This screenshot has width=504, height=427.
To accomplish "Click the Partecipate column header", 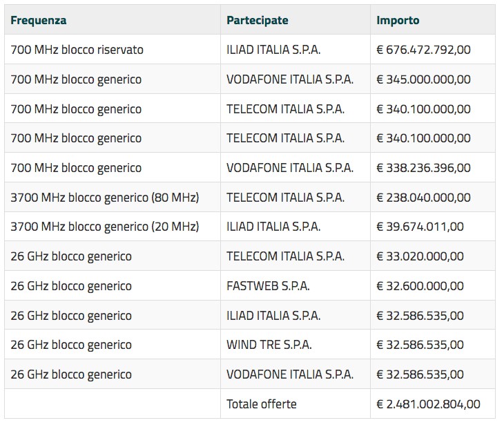I will (x=295, y=20).
